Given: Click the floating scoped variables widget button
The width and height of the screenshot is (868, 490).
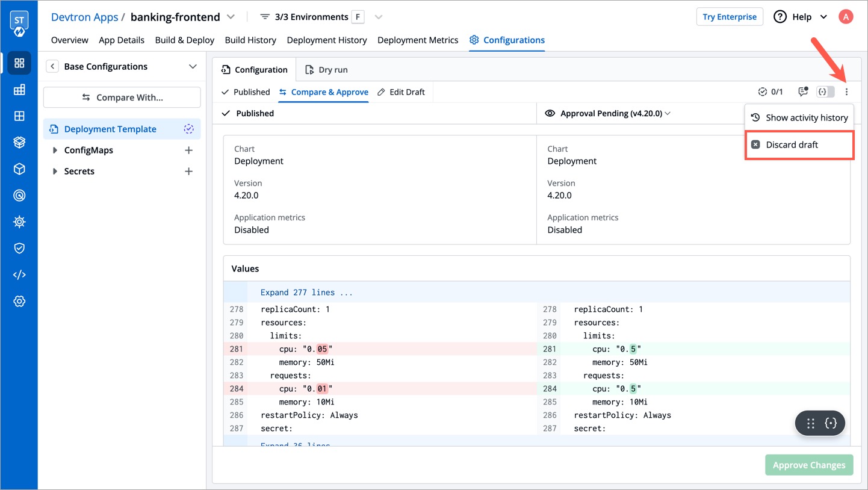Looking at the screenshot, I should click(831, 423).
